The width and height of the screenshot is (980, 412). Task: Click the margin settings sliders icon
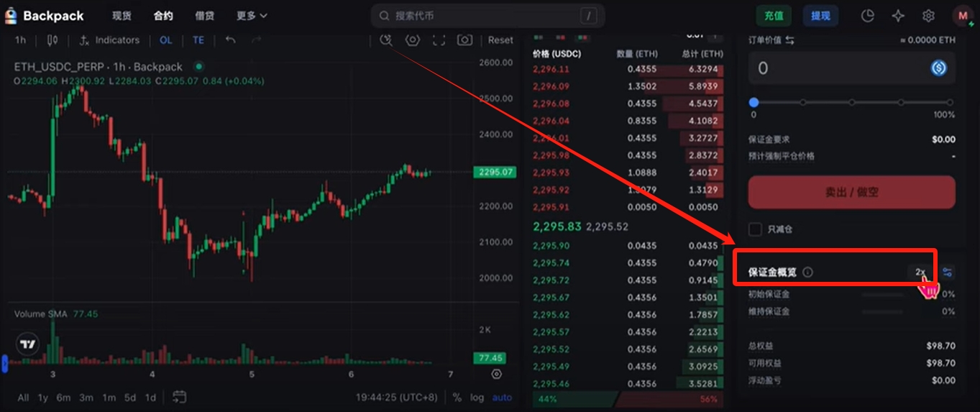tap(948, 272)
